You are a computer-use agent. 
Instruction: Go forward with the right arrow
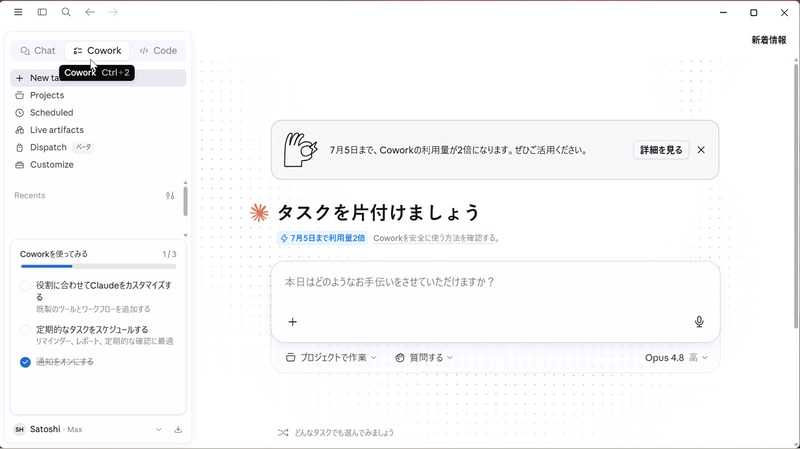(113, 12)
